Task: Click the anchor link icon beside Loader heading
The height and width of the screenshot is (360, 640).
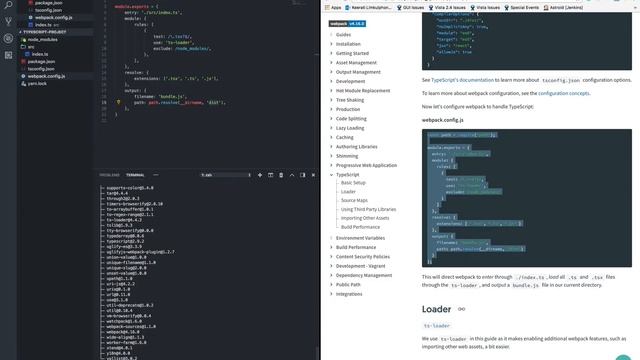Action: (x=461, y=309)
